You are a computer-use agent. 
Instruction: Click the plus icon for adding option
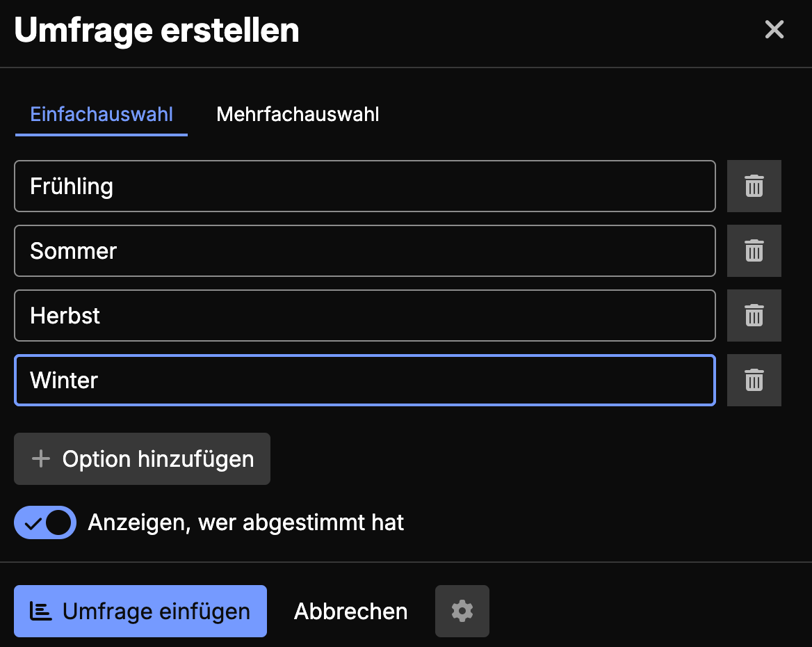pyautogui.click(x=41, y=458)
